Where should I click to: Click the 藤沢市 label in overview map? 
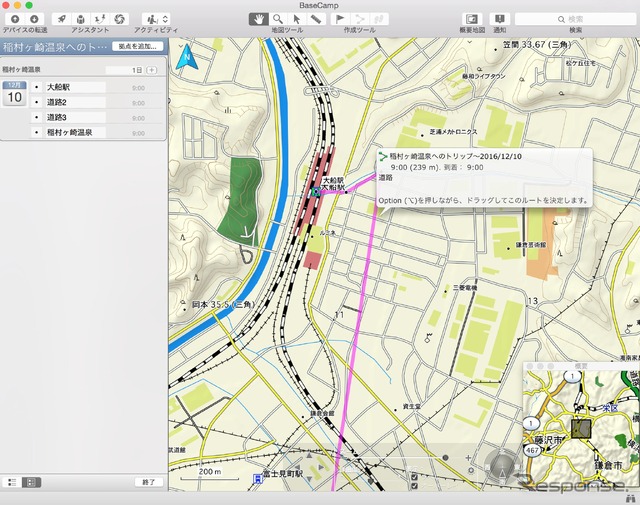(548, 440)
